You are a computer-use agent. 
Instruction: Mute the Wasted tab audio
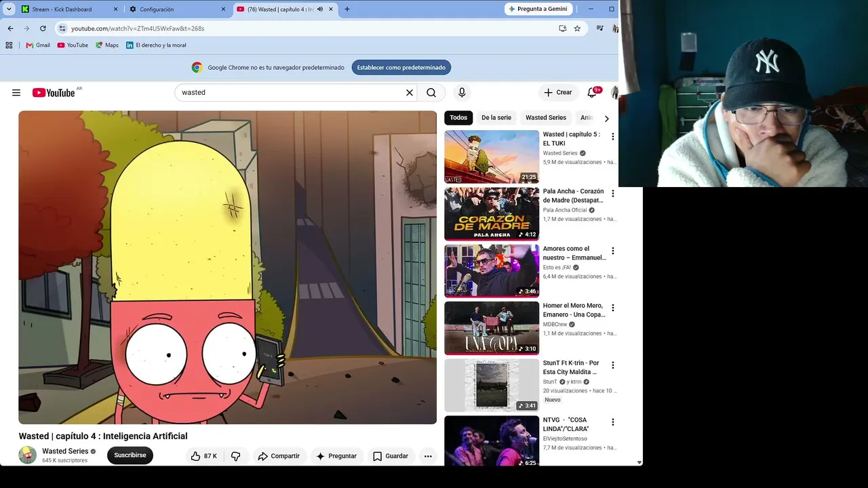[320, 9]
